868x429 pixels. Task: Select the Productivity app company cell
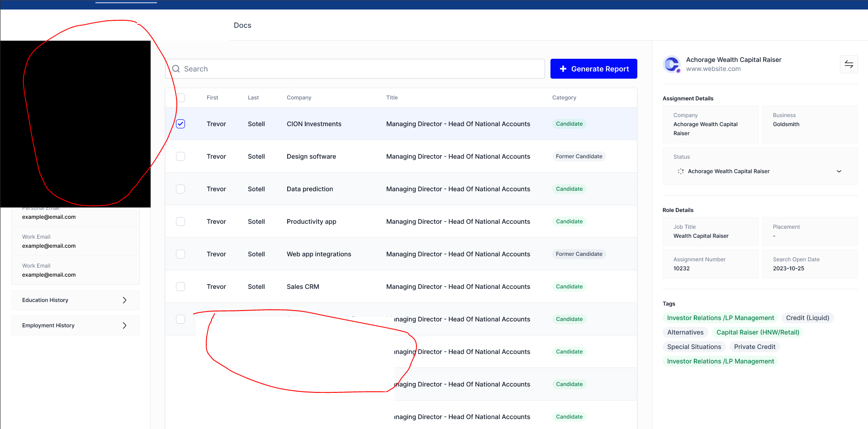[311, 222]
